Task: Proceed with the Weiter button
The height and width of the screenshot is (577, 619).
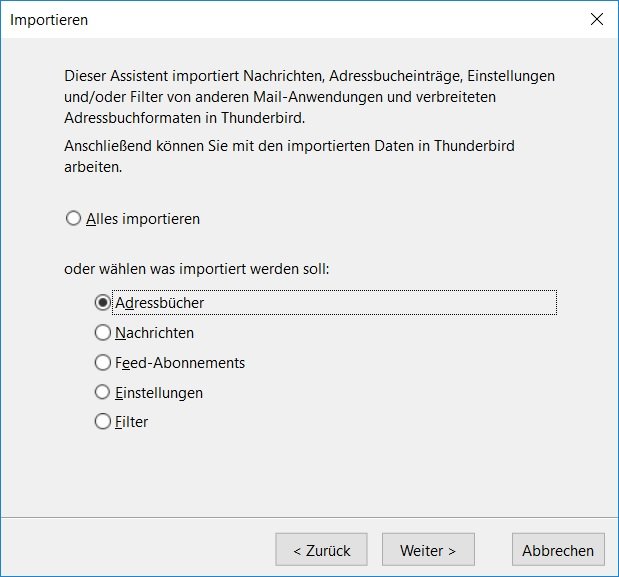Action: pos(428,550)
